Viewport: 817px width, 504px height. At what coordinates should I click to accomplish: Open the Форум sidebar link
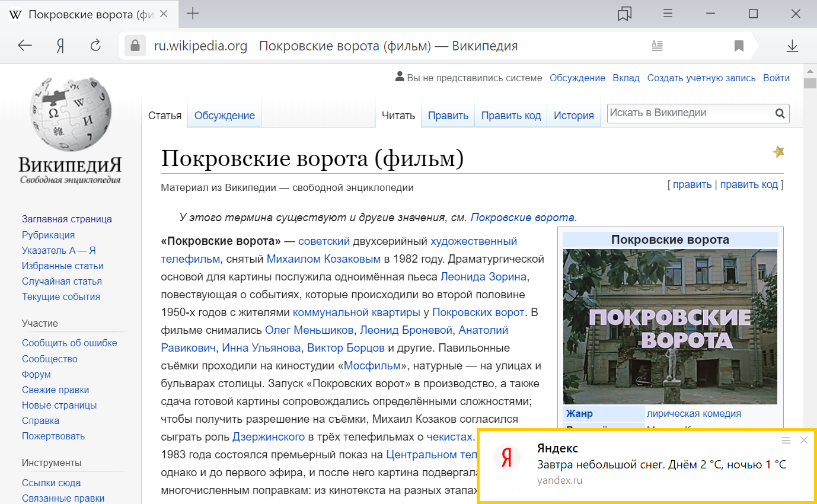36,374
